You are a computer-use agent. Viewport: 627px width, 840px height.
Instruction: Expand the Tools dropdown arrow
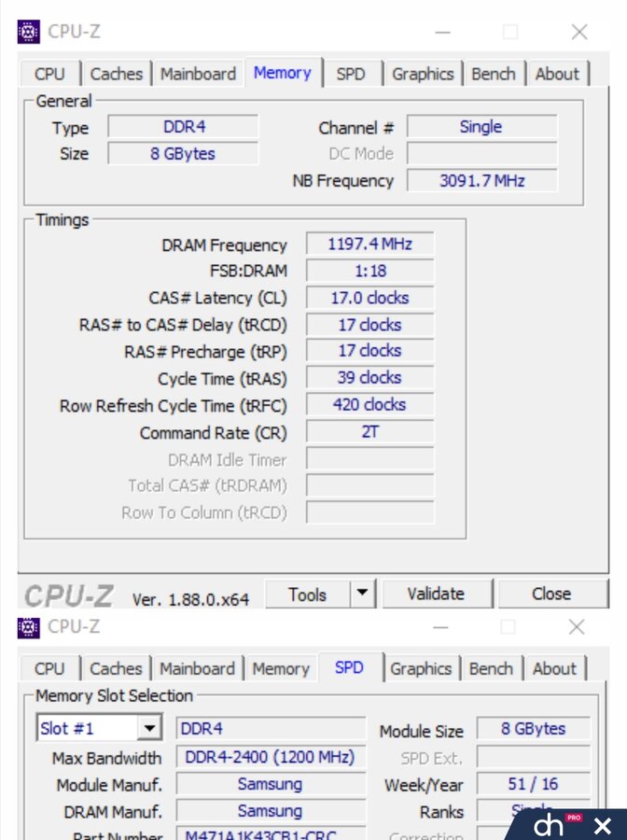363,593
